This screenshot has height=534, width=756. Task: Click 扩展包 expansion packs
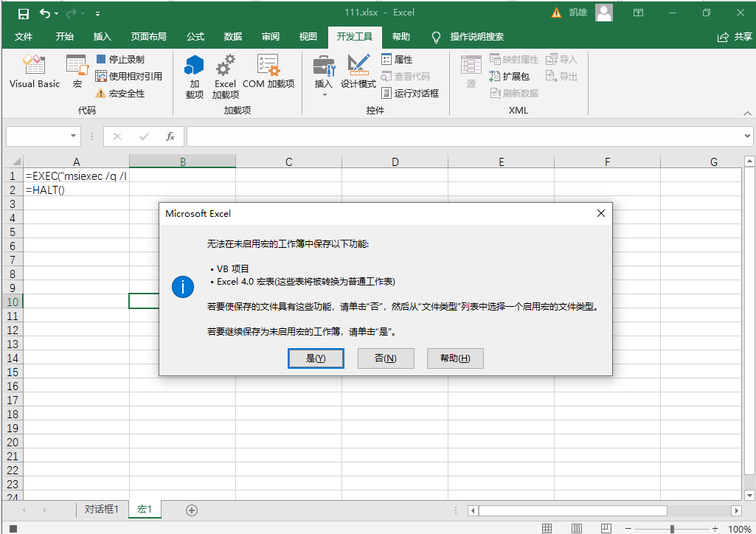point(509,76)
